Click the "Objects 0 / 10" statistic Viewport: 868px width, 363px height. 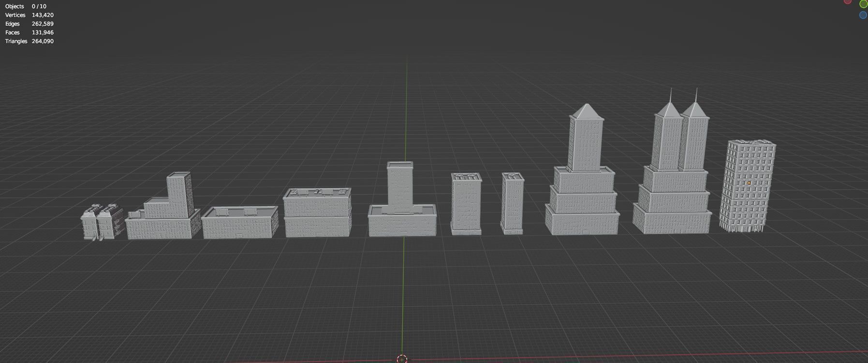click(x=26, y=6)
